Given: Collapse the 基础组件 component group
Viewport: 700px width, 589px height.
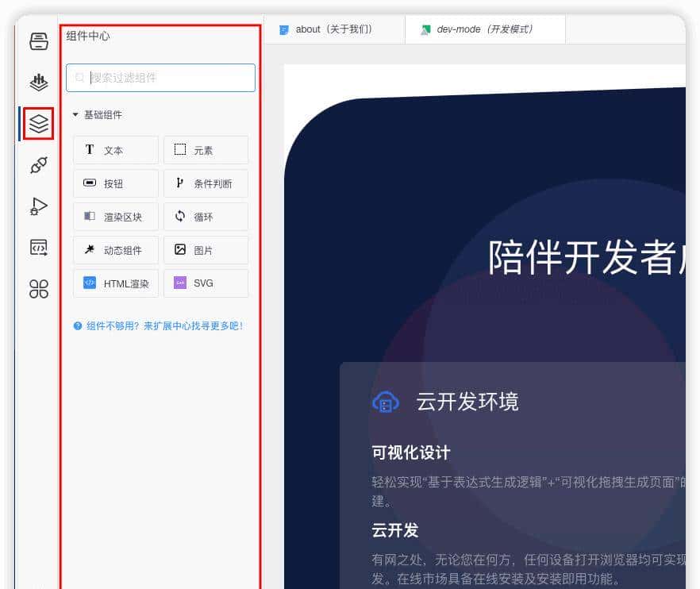Looking at the screenshot, I should (x=75, y=114).
